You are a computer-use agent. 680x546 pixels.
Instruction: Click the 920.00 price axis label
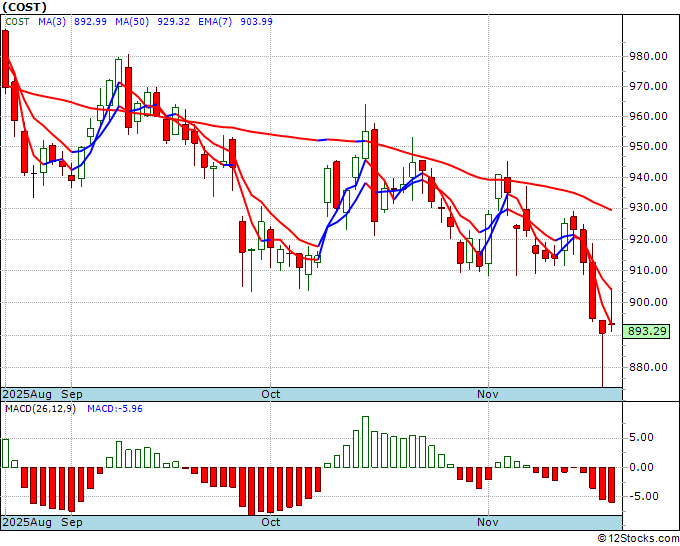click(x=648, y=239)
